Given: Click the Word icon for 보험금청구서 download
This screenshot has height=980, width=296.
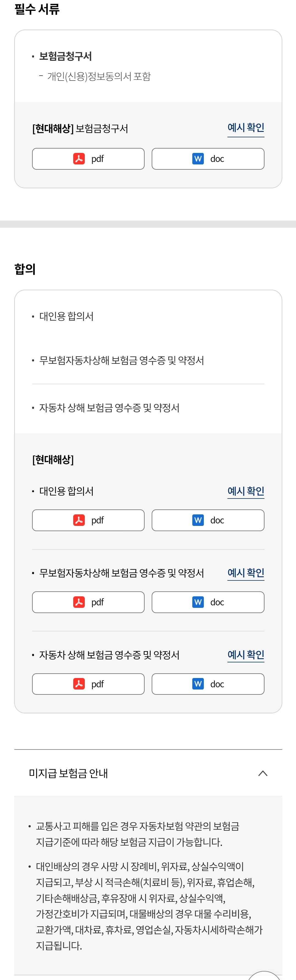Looking at the screenshot, I should coord(198,159).
